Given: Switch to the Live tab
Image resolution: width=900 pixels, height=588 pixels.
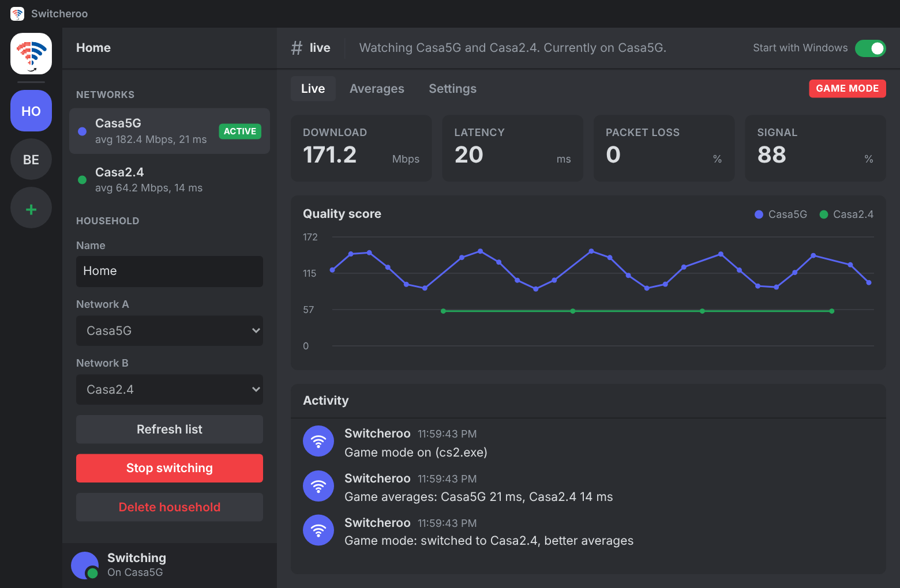Looking at the screenshot, I should pos(313,89).
